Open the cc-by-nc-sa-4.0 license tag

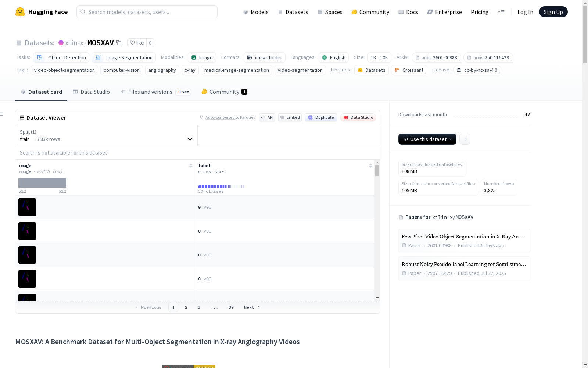click(x=477, y=70)
